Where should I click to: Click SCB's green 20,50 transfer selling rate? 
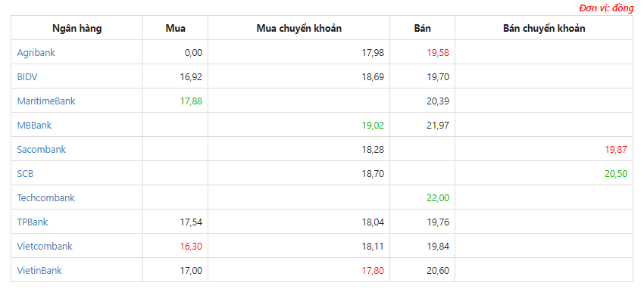(x=616, y=173)
